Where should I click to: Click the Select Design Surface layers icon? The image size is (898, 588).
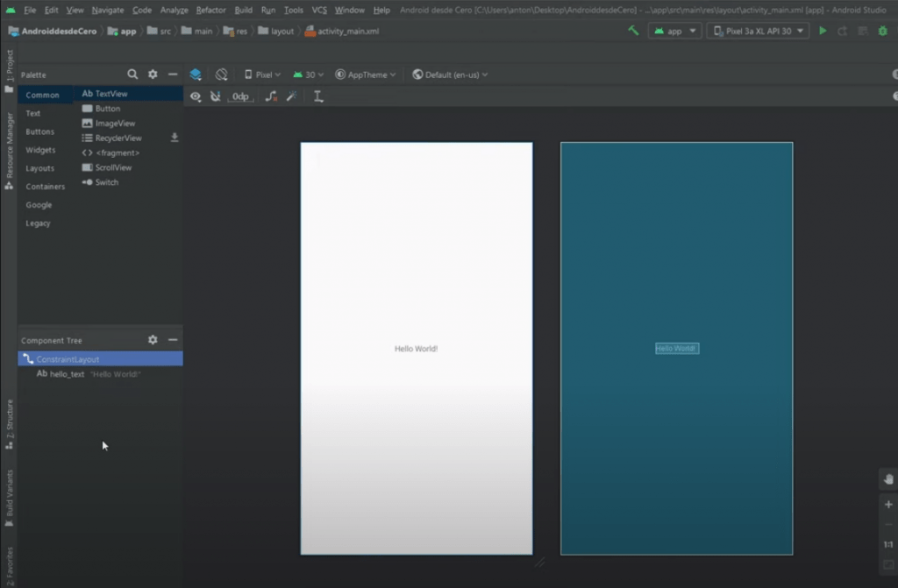(x=196, y=74)
